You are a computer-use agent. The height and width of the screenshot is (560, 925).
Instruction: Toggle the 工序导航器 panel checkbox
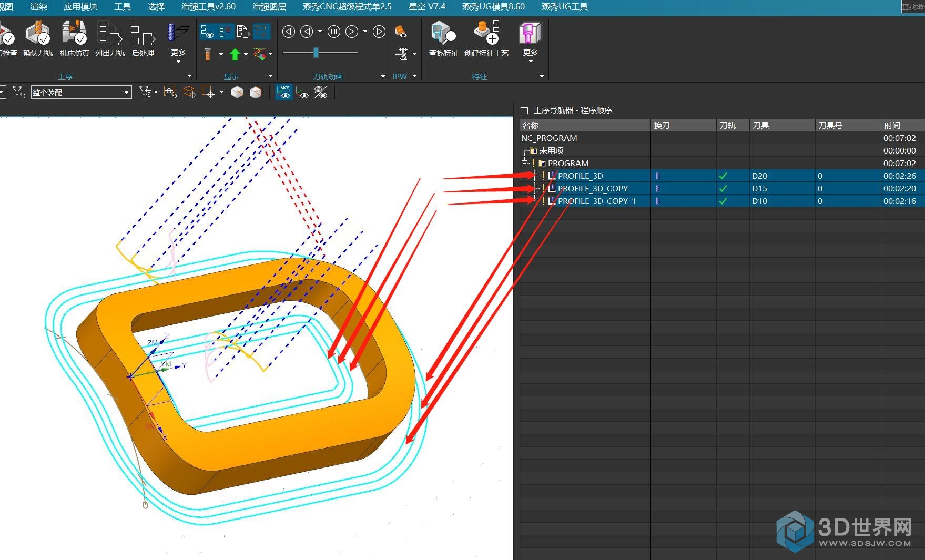[x=524, y=110]
